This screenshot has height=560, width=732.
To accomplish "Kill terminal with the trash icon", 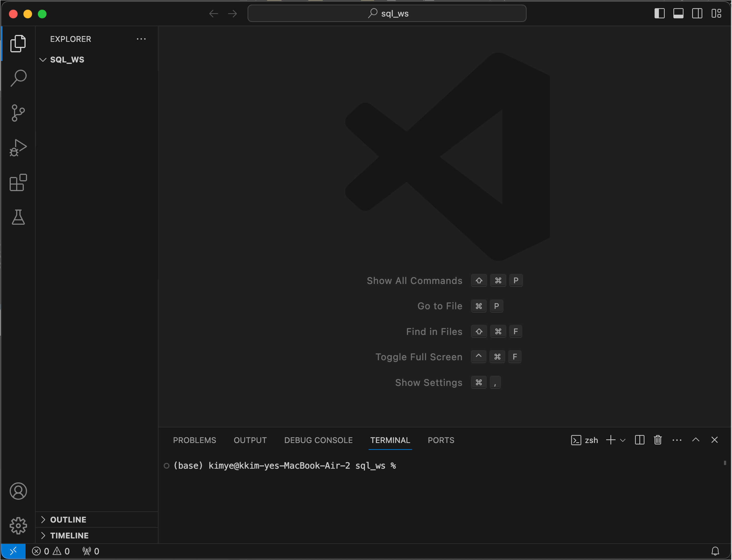I will click(x=657, y=440).
